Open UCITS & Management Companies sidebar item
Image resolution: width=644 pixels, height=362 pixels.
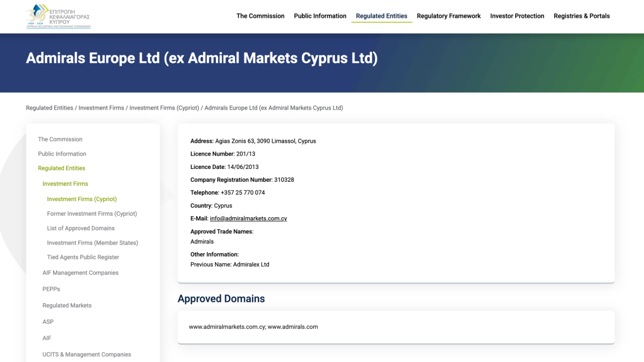(x=87, y=354)
